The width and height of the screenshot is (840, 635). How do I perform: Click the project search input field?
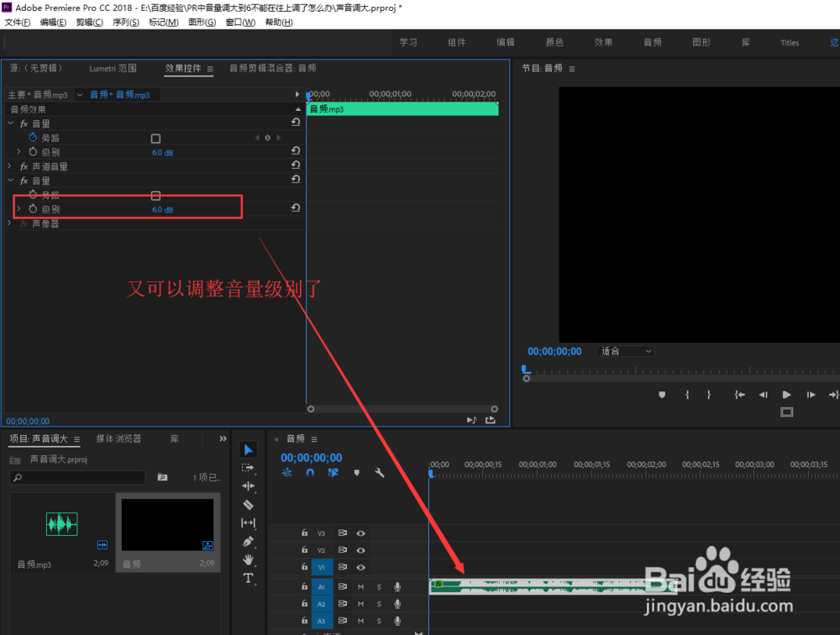[x=77, y=477]
